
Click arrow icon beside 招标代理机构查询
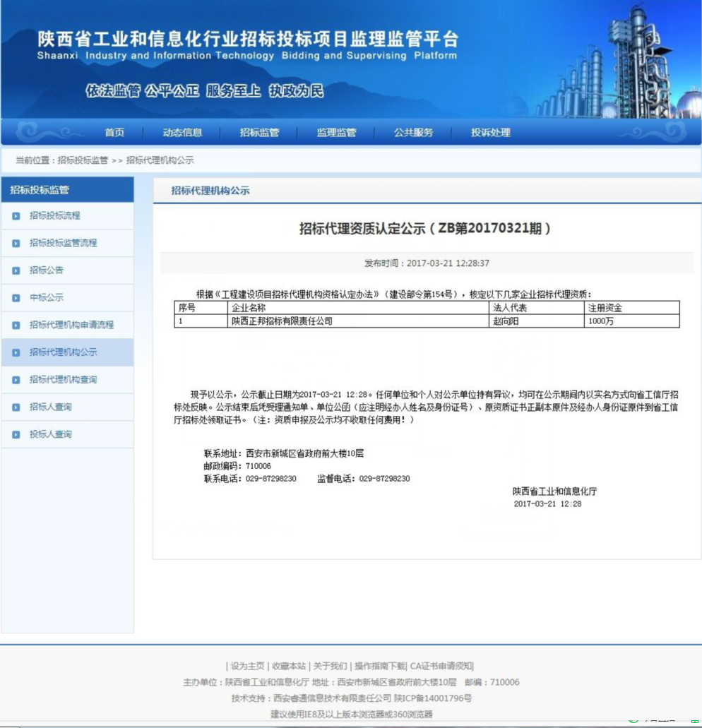[x=16, y=380]
